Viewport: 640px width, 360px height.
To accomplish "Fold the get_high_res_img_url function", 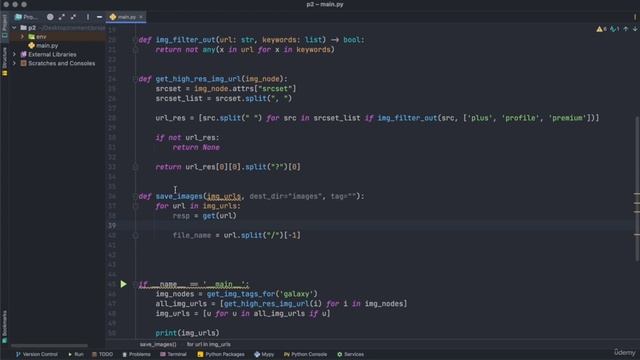I will [x=135, y=79].
